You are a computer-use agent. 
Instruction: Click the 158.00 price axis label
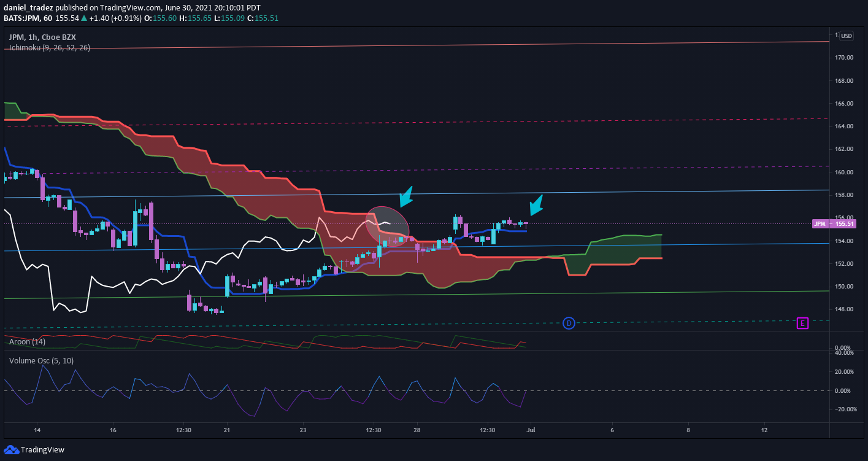point(844,195)
